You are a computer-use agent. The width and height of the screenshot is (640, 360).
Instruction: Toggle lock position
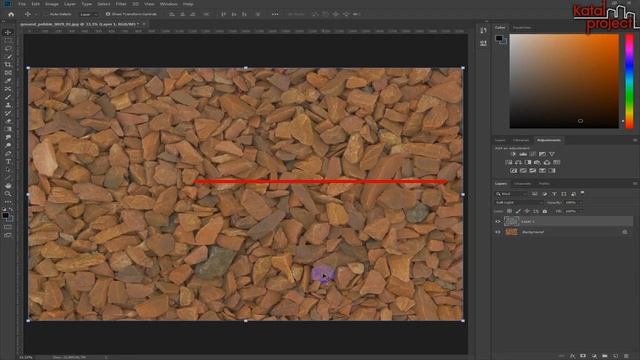pyautogui.click(x=527, y=211)
